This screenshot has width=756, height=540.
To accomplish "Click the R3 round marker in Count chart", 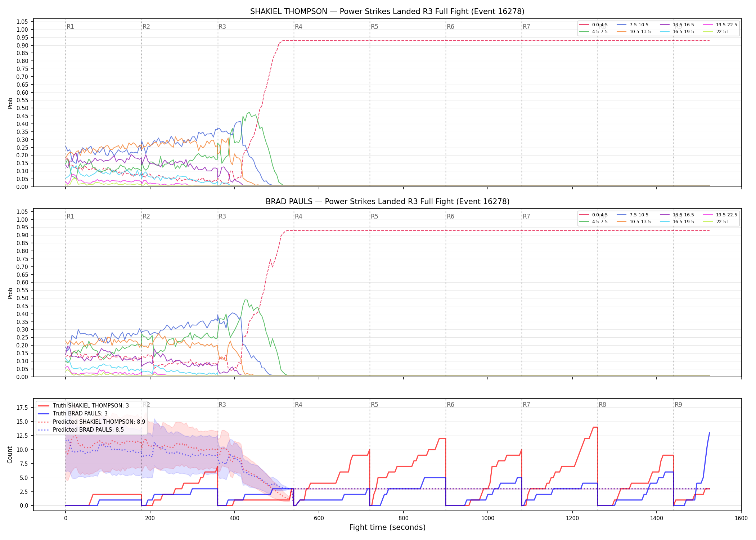I will [x=222, y=405].
